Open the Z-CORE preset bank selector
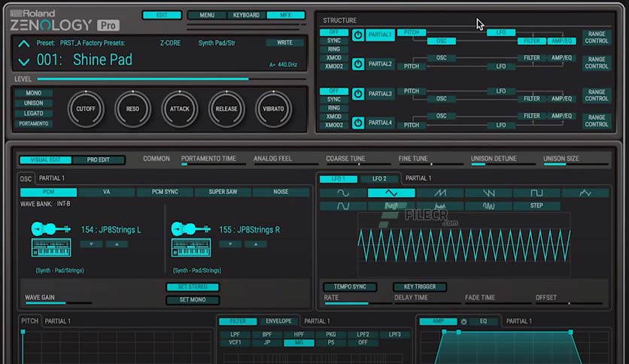 pos(171,43)
